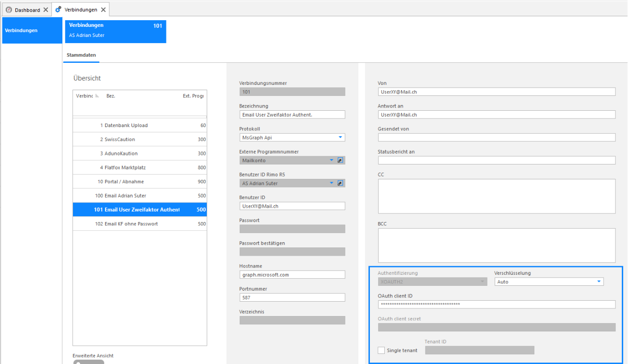Select row 10 Portal / Abnahme
Viewport: 628px width, 364px height.
(x=140, y=182)
